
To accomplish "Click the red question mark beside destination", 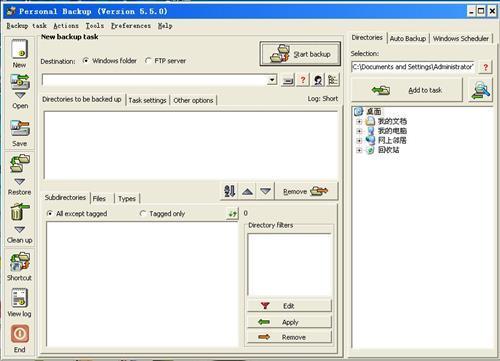I will [x=303, y=80].
